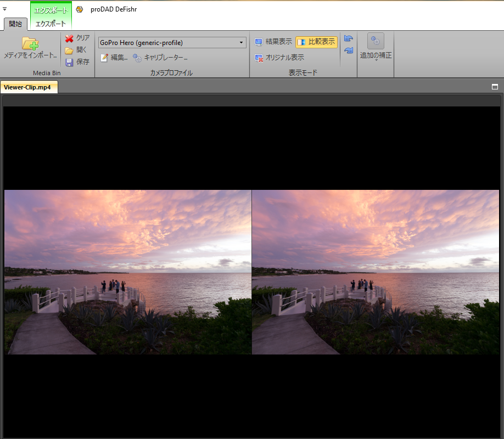This screenshot has height=439, width=504.
Task: Click the undo arrow icon
Action: coord(348,38)
